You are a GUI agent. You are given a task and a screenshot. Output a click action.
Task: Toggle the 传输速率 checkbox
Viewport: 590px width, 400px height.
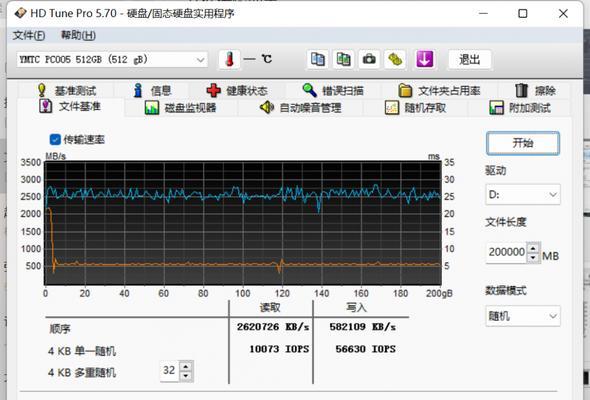point(55,140)
